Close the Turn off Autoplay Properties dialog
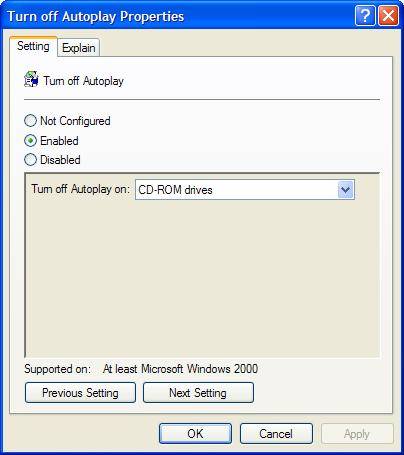Screen dimensions: 404x455 point(388,16)
